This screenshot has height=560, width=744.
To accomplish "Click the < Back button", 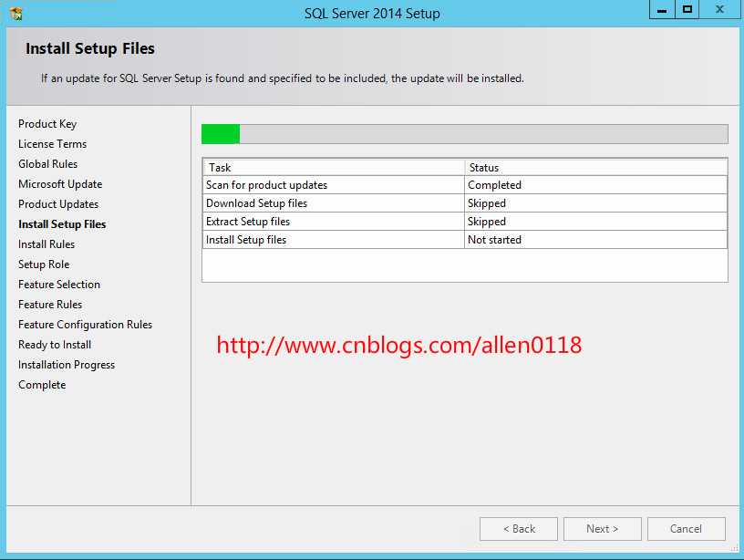I will [519, 529].
